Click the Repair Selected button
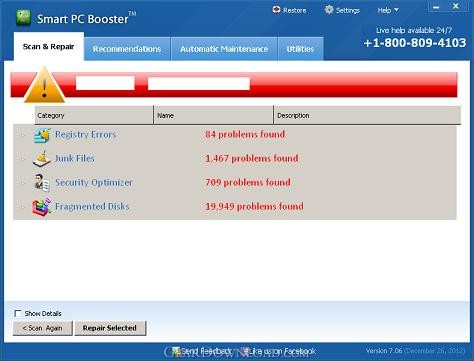 110,328
